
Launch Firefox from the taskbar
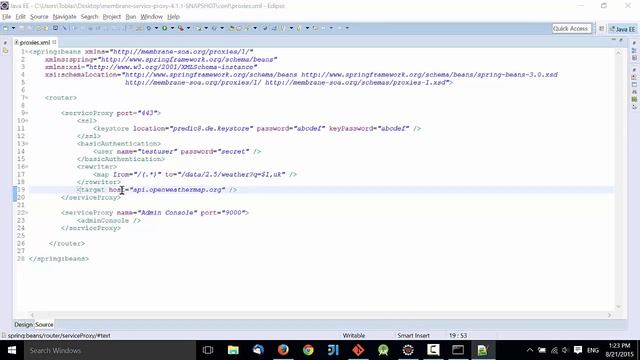(283, 350)
